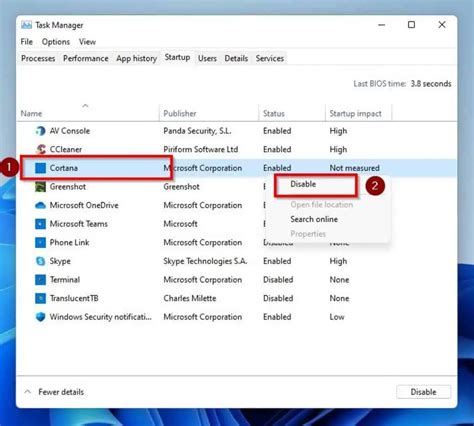Click Properties in the context menu
The width and height of the screenshot is (474, 426).
pos(308,234)
